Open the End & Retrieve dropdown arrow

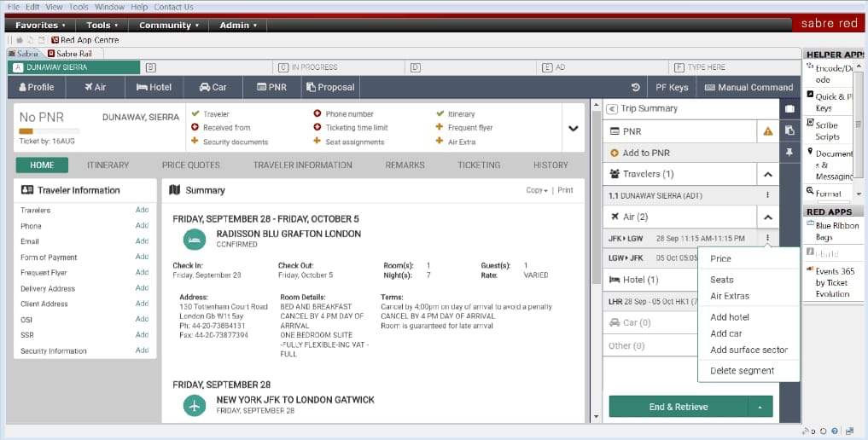pyautogui.click(x=760, y=407)
